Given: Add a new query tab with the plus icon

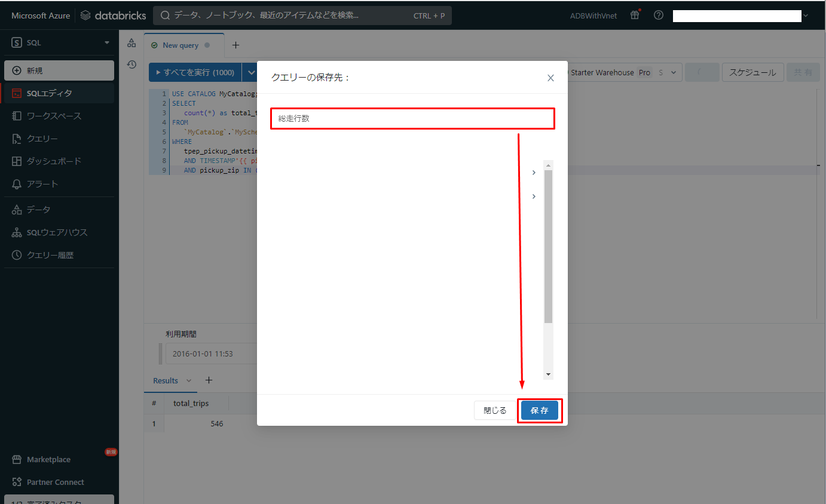Looking at the screenshot, I should pyautogui.click(x=235, y=45).
